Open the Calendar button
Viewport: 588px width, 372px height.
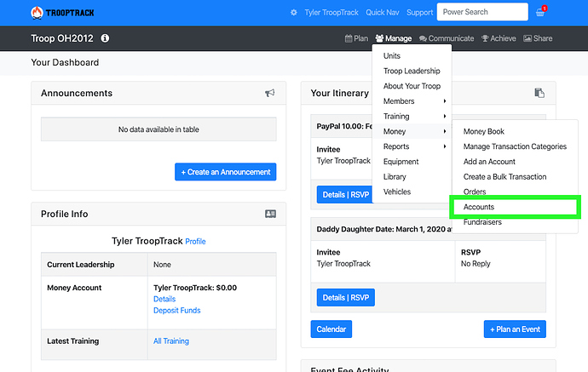tap(331, 329)
